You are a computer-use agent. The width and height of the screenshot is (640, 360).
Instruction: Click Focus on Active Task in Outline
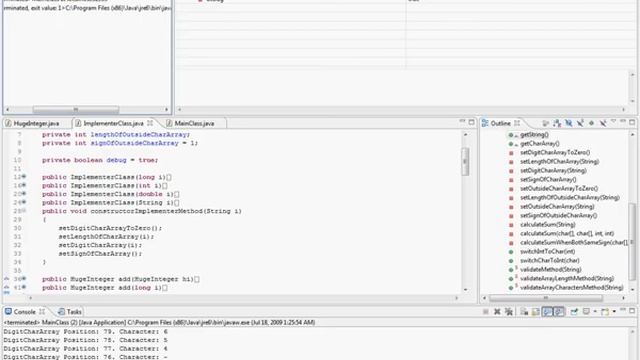545,123
